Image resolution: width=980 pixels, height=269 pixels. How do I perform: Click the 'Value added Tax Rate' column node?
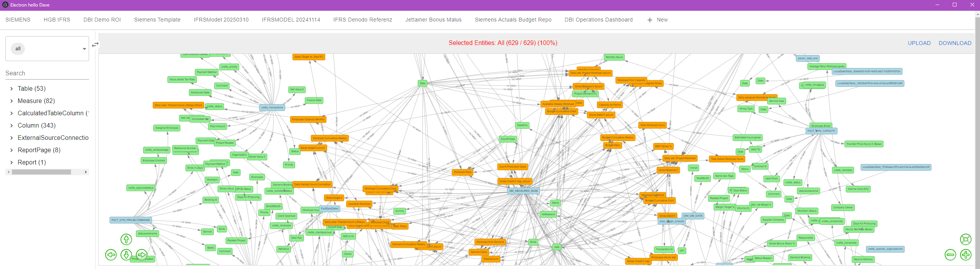182,80
